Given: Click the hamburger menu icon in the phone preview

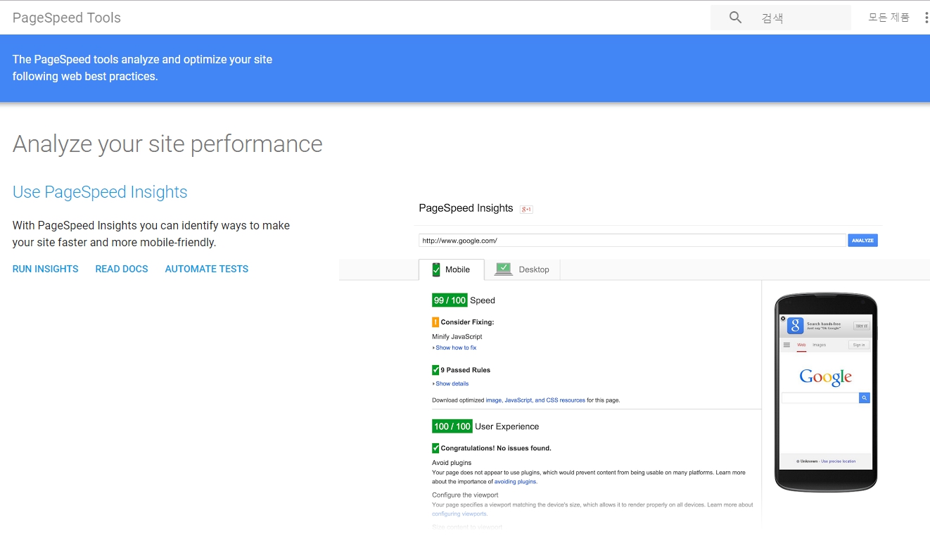Looking at the screenshot, I should point(786,345).
